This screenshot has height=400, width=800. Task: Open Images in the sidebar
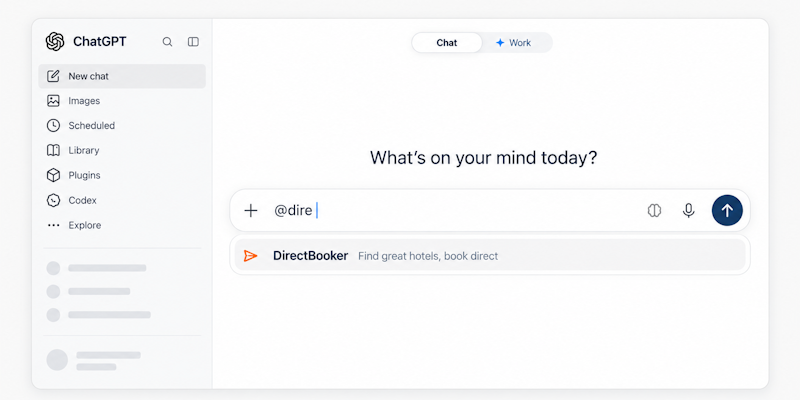[x=122, y=101]
